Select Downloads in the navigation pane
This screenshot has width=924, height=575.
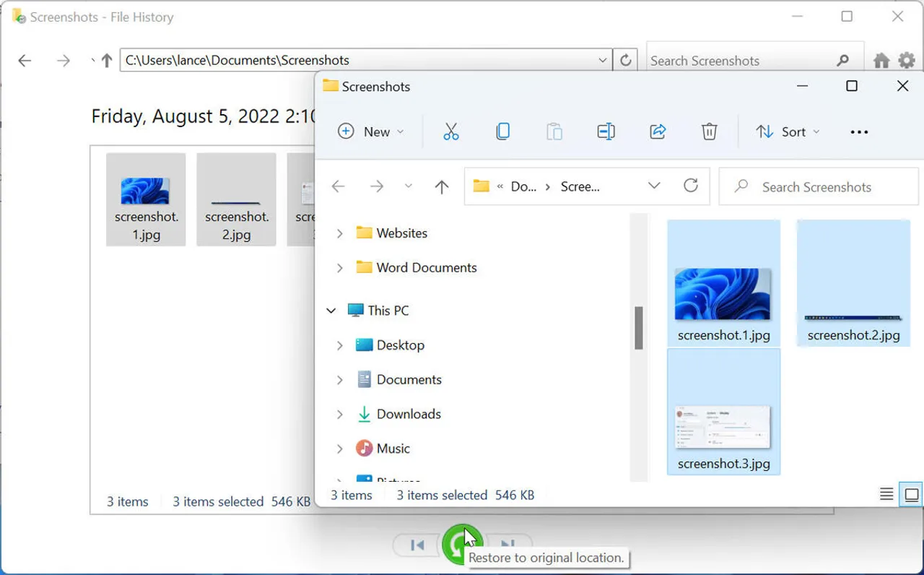pos(408,414)
